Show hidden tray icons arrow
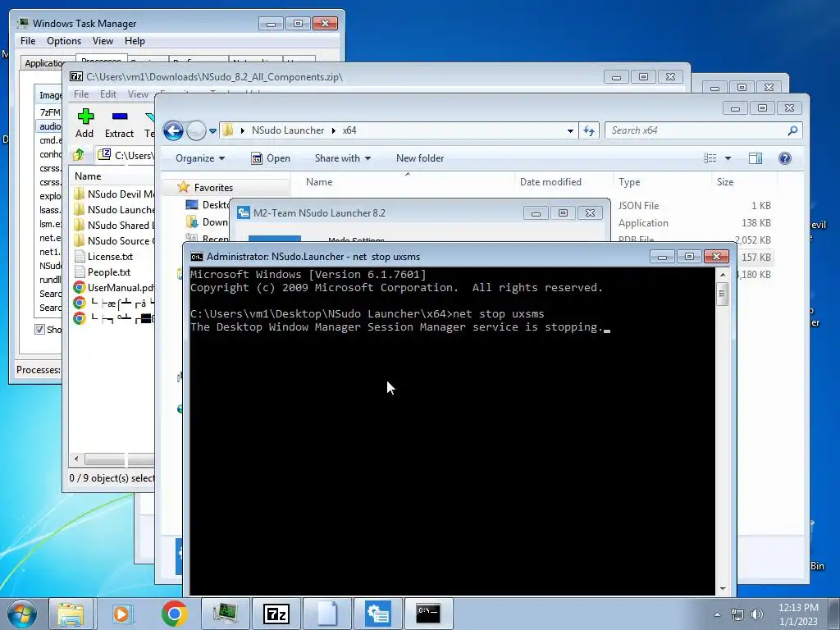The image size is (840, 630). pos(717,614)
